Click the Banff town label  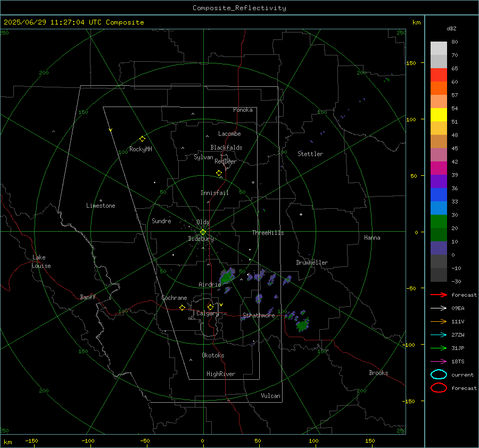(x=88, y=297)
